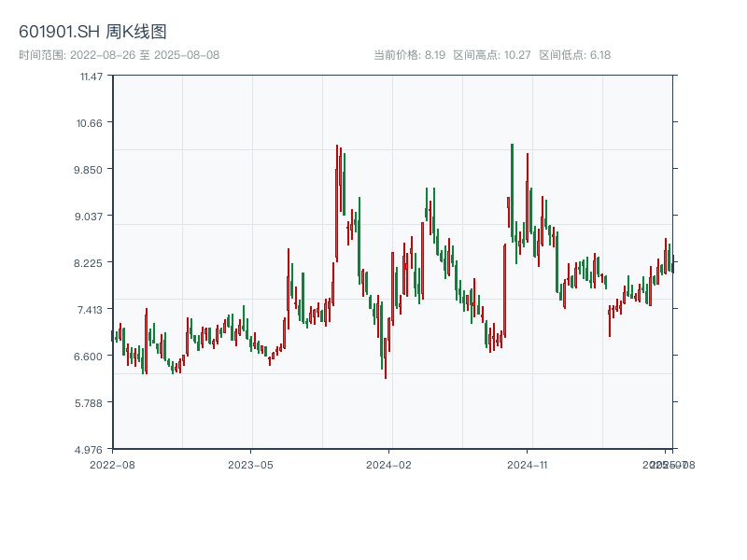Image resolution: width=747 pixels, height=560 pixels.
Task: Click the 当前价格 8.19 label
Action: [x=409, y=55]
